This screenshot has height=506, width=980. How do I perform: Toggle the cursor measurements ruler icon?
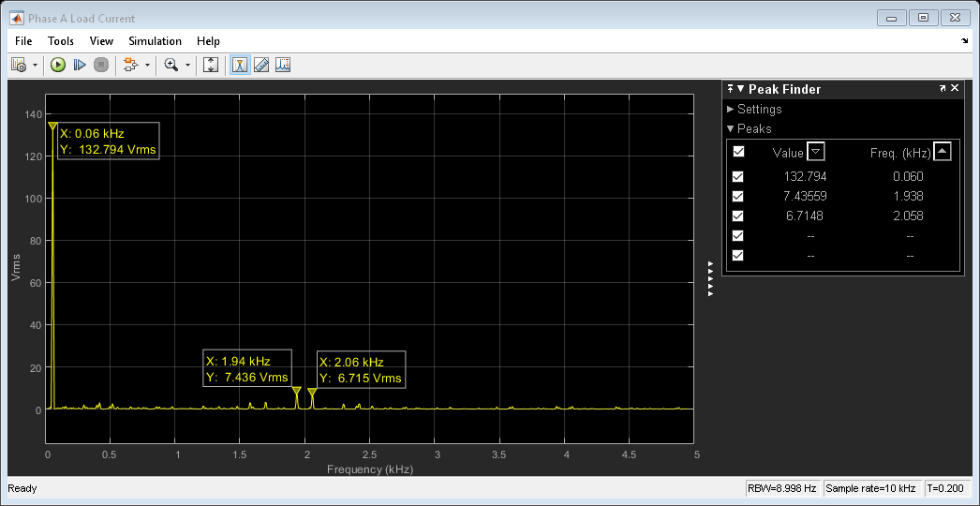261,65
